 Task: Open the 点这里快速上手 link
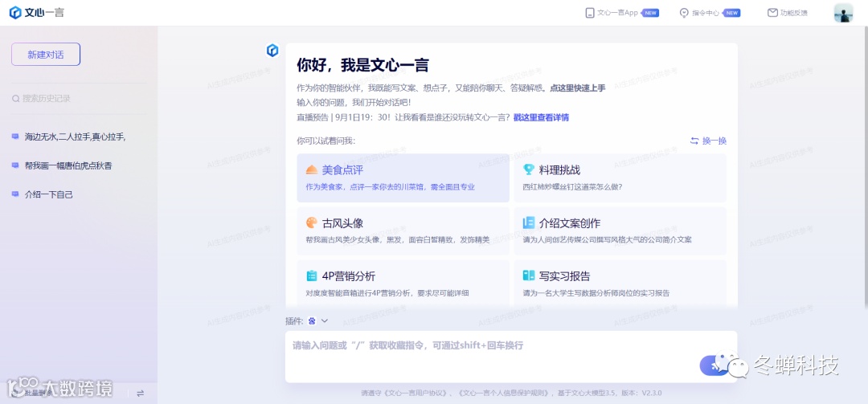point(577,88)
